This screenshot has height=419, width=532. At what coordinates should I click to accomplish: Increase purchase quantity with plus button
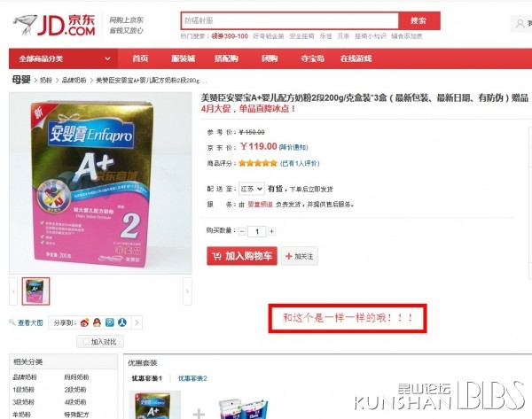[271, 231]
